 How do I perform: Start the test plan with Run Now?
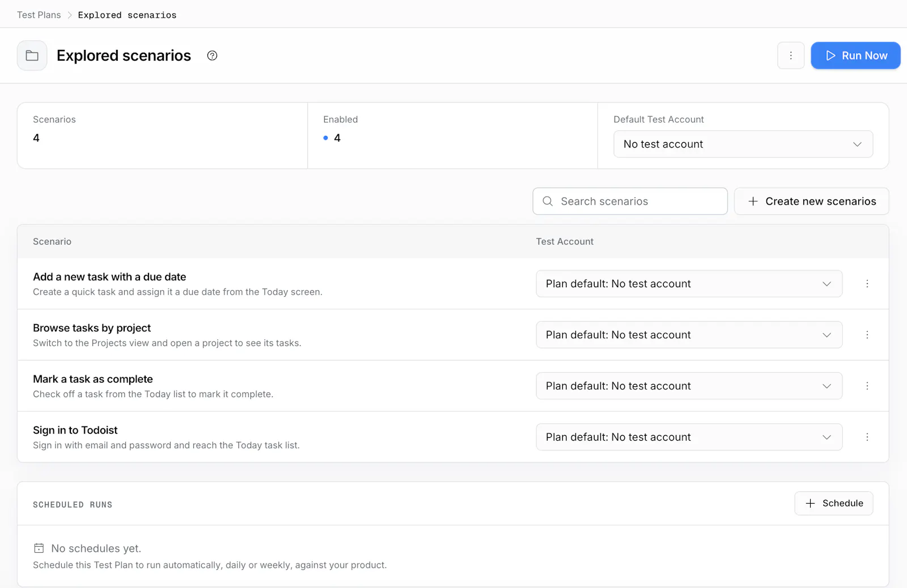coord(855,56)
